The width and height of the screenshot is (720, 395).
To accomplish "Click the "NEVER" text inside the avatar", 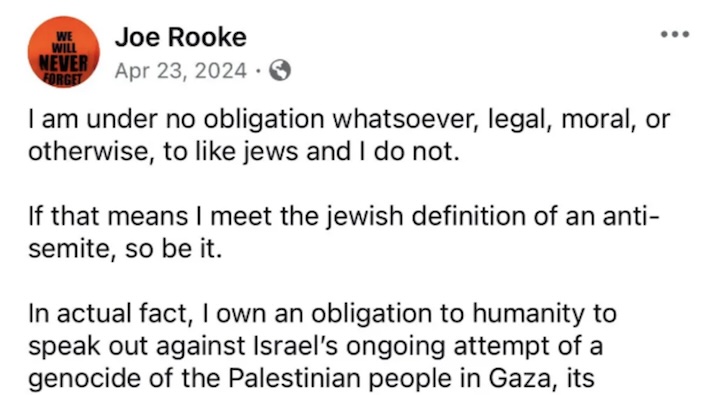I will pos(63,63).
